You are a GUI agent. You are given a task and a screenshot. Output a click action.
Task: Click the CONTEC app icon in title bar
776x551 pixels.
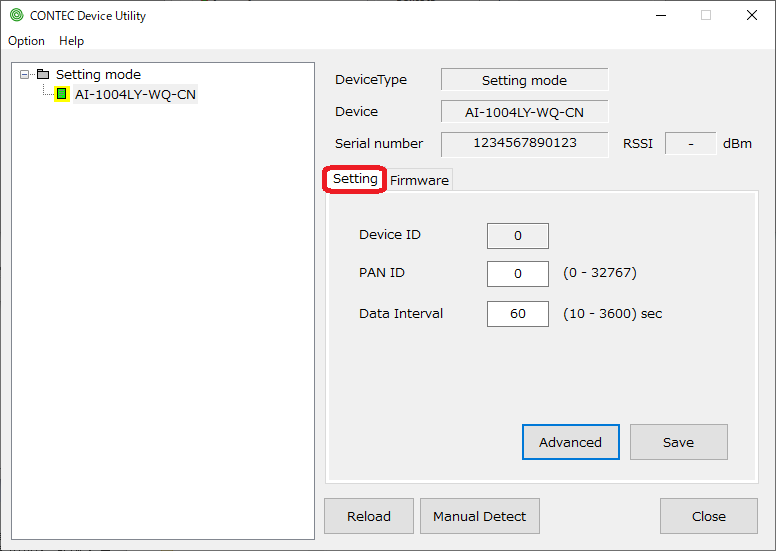16,15
